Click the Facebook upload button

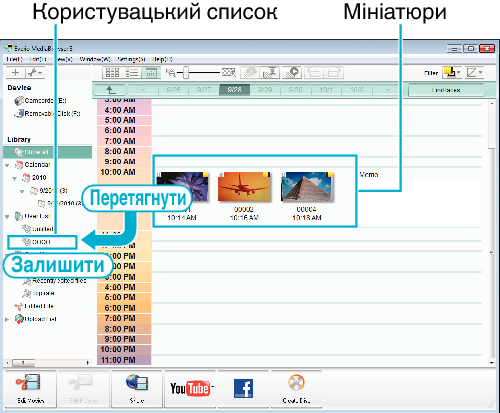pos(243,389)
